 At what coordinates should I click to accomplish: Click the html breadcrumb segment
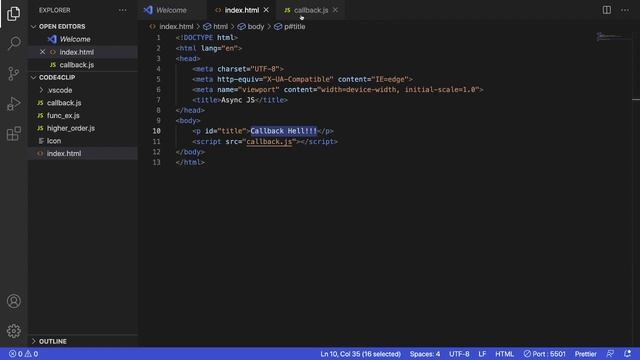(x=220, y=27)
